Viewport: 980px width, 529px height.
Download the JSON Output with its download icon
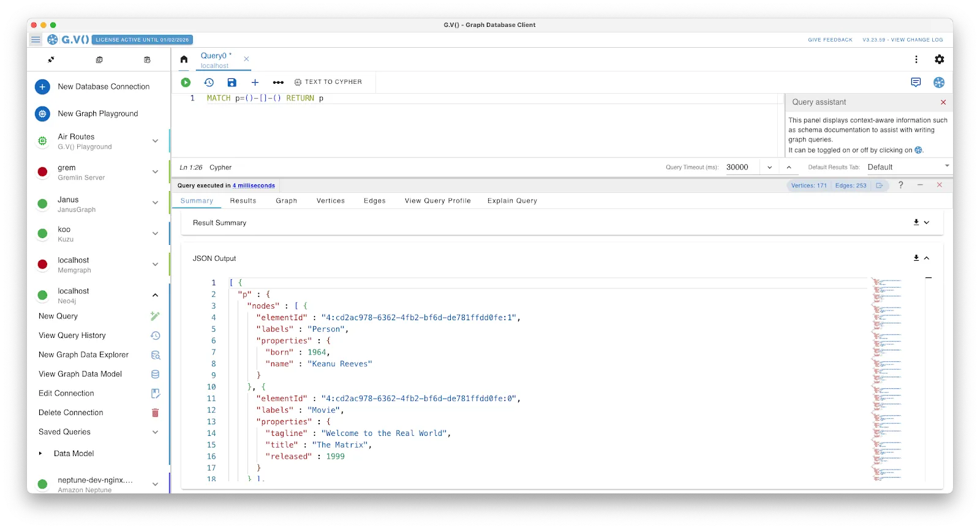coord(916,258)
